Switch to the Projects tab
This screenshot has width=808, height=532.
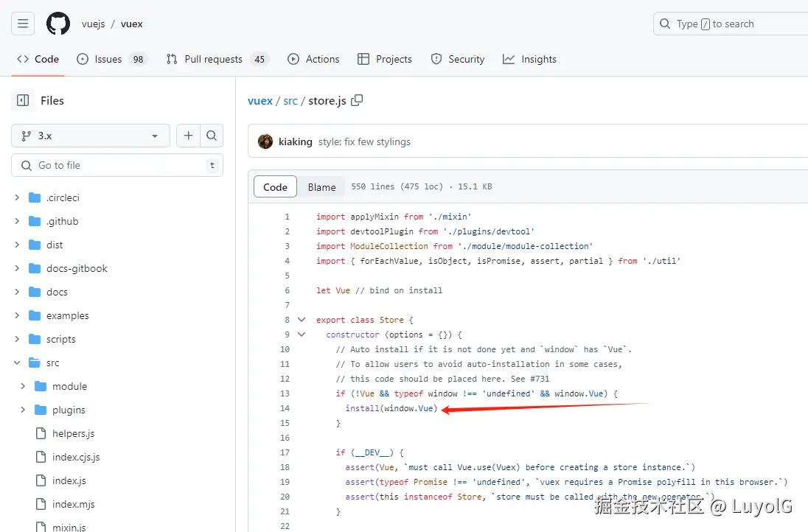(385, 59)
